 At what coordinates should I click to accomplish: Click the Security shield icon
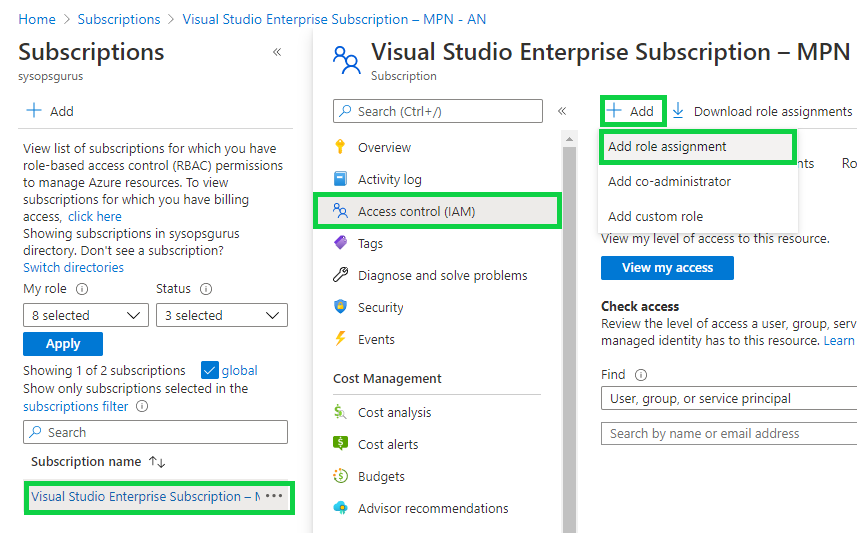click(340, 306)
